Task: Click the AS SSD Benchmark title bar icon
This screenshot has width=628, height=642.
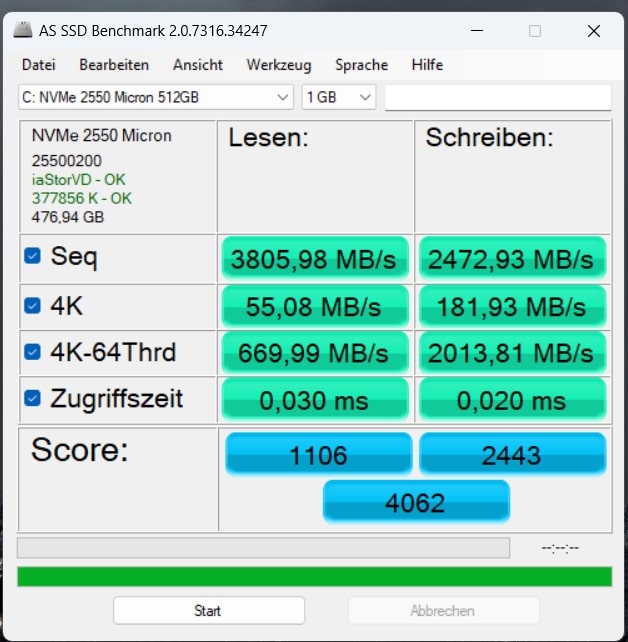Action: pyautogui.click(x=23, y=31)
